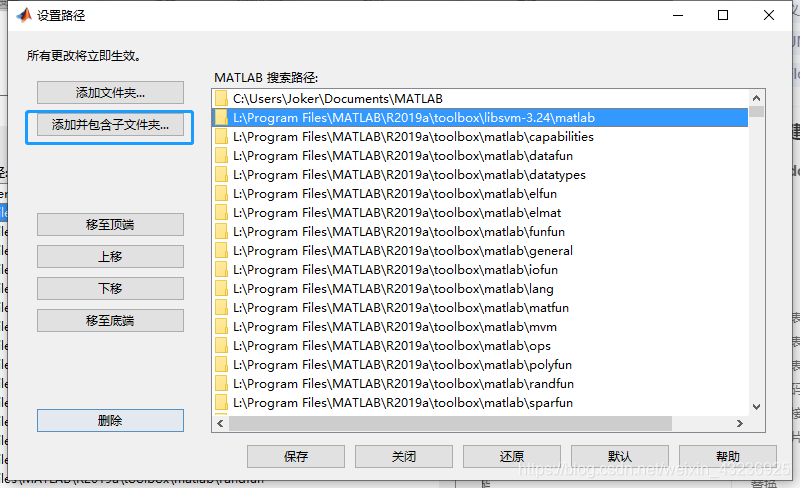The height and width of the screenshot is (488, 800).
Task: Select the toolbox\matlab\capabilities path text
Action: coord(413,137)
